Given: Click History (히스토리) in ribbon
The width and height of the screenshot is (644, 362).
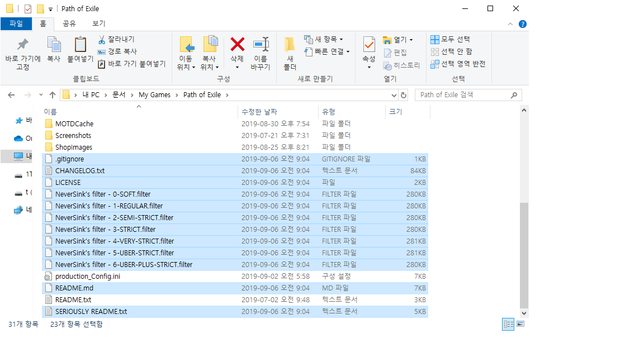Looking at the screenshot, I should (x=401, y=66).
